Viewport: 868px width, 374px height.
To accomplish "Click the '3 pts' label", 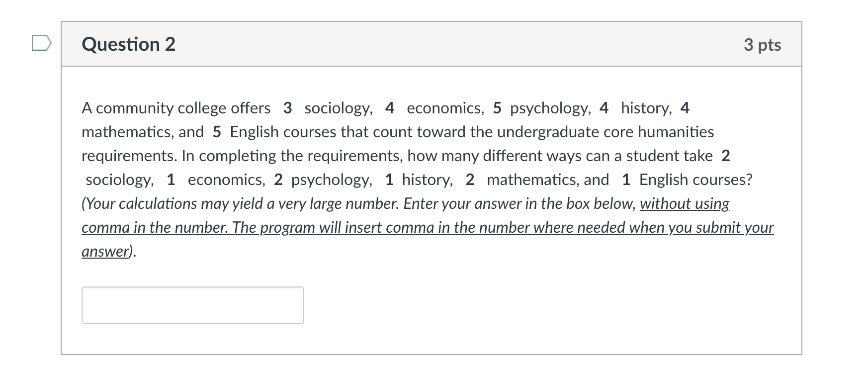I will 763,44.
